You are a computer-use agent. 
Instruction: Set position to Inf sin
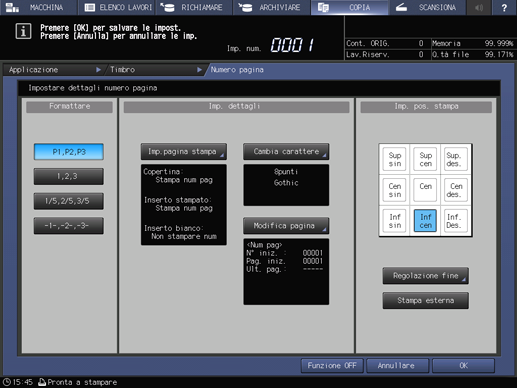coord(394,221)
